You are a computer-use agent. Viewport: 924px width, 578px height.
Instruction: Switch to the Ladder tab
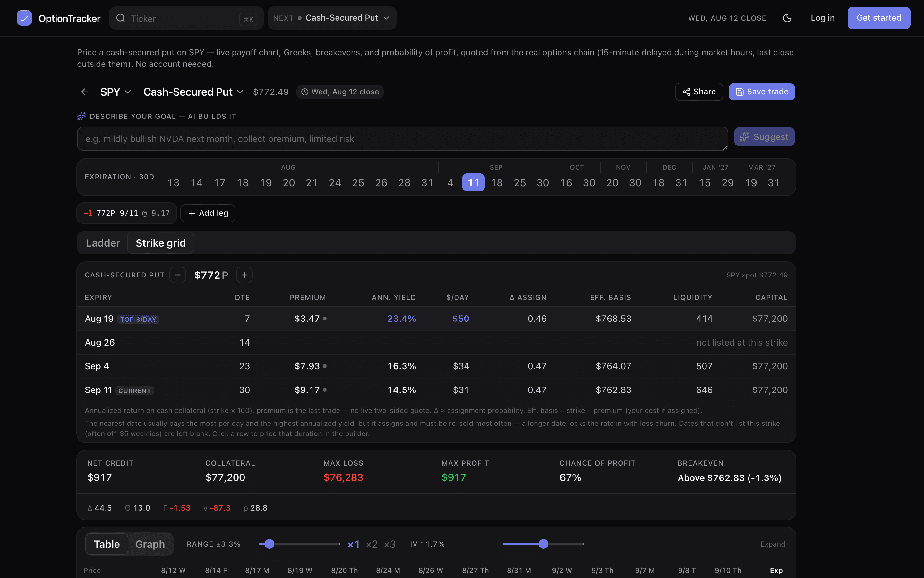click(103, 243)
